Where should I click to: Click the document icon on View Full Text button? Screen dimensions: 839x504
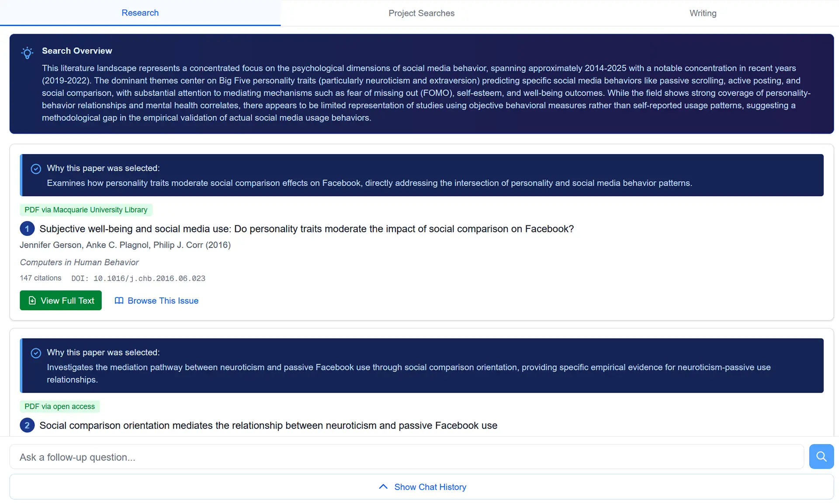[32, 300]
